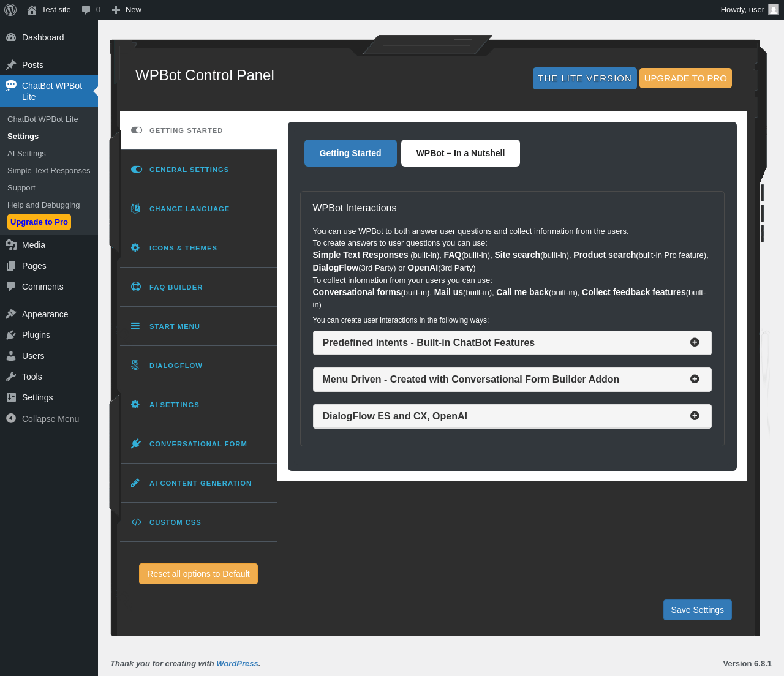Click the AI Settings gear icon
This screenshot has width=784, height=676.
[135, 405]
